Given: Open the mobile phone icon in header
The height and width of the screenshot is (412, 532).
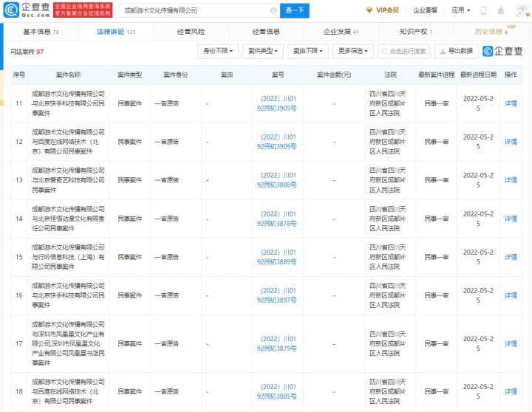Looking at the screenshot, I should pyautogui.click(x=483, y=10).
